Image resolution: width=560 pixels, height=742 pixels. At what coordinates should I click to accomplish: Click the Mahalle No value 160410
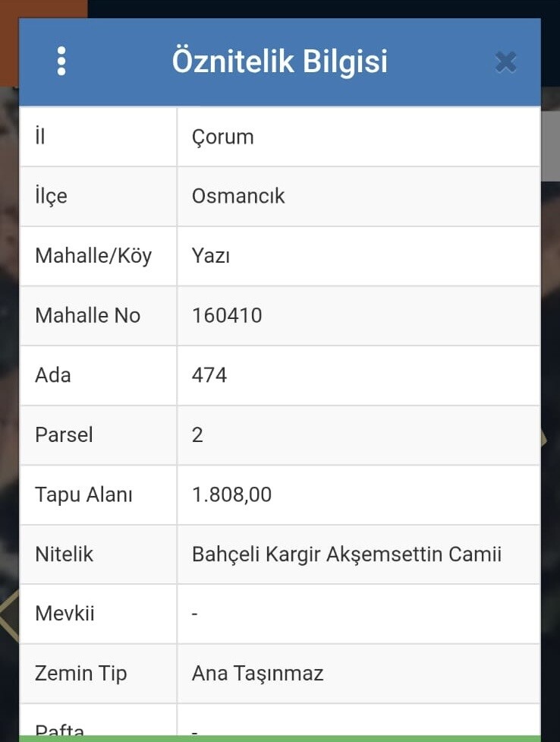coord(227,315)
